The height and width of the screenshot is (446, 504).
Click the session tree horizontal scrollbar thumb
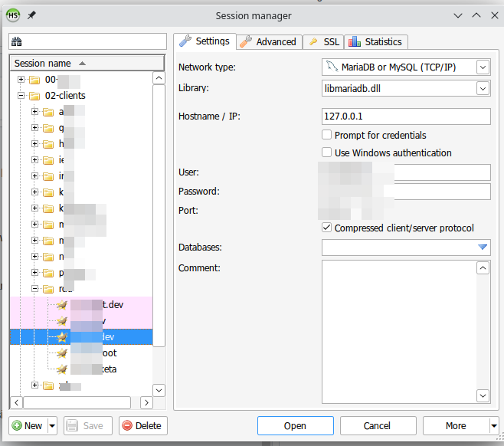coord(77,402)
